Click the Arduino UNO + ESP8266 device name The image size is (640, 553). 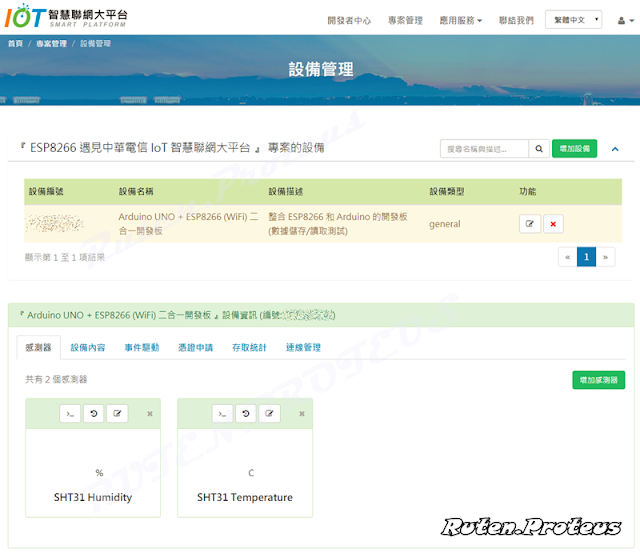188,224
